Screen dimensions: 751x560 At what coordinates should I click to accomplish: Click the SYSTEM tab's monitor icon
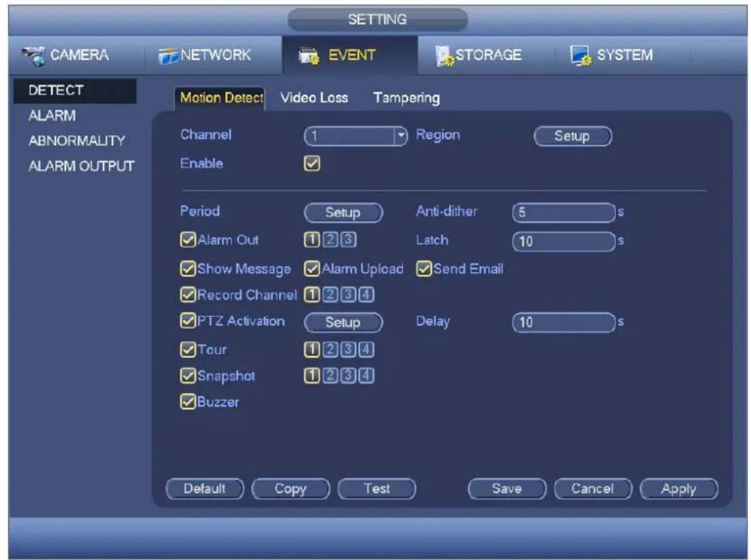(581, 55)
